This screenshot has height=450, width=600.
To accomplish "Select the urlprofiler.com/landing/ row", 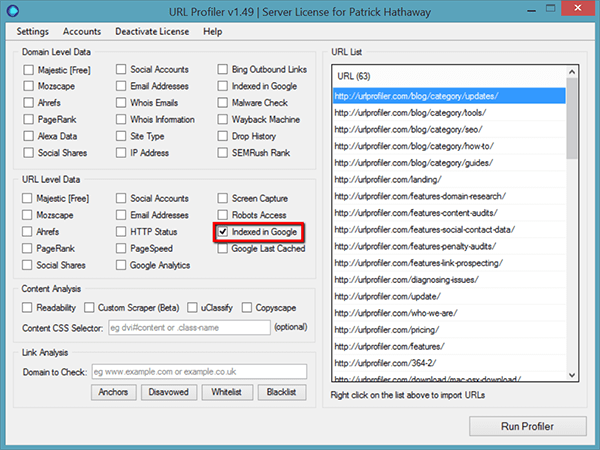I will click(449, 179).
